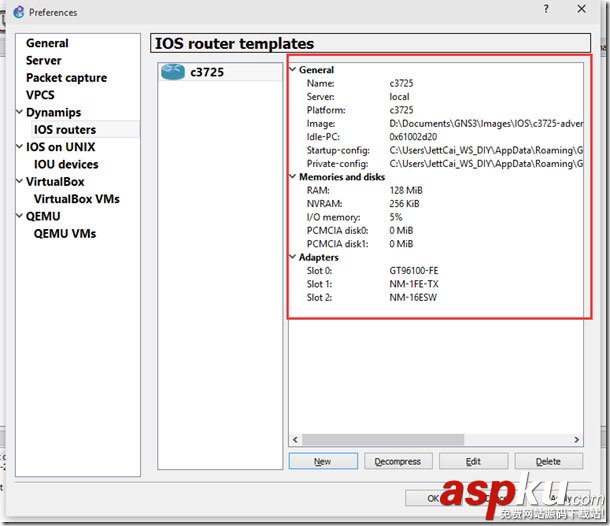The width and height of the screenshot is (610, 526).
Task: Collapse the General details section
Action: click(293, 69)
